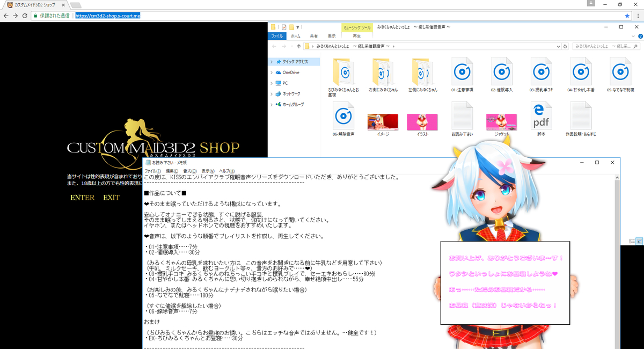Screen dimensions: 644x349
Task: Click the bookmark star in address bar
Action: point(627,16)
